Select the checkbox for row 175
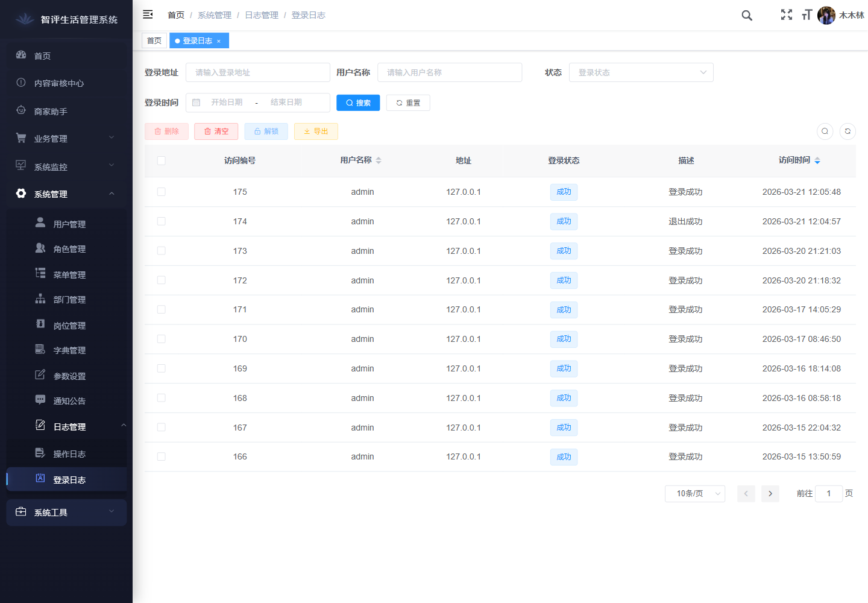 coord(161,192)
